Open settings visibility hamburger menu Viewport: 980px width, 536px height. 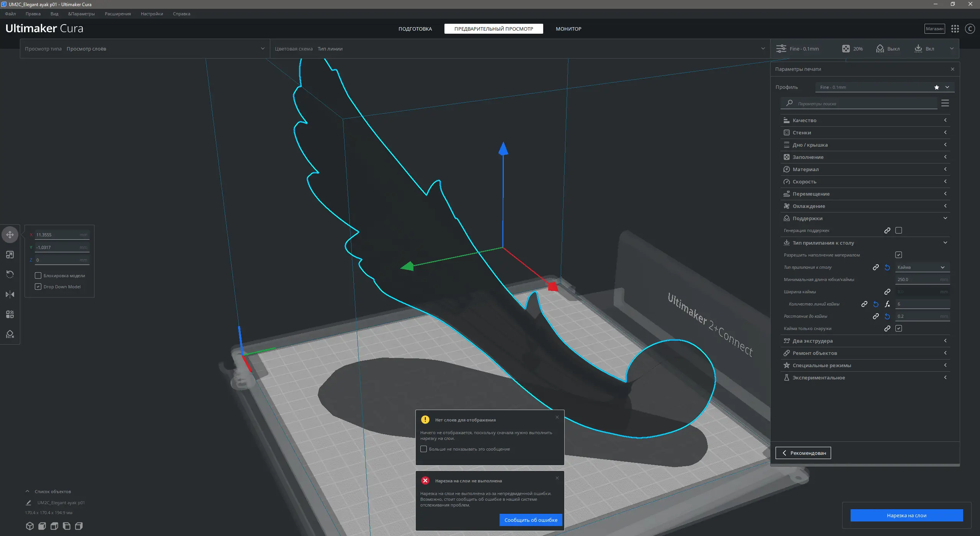click(x=945, y=103)
